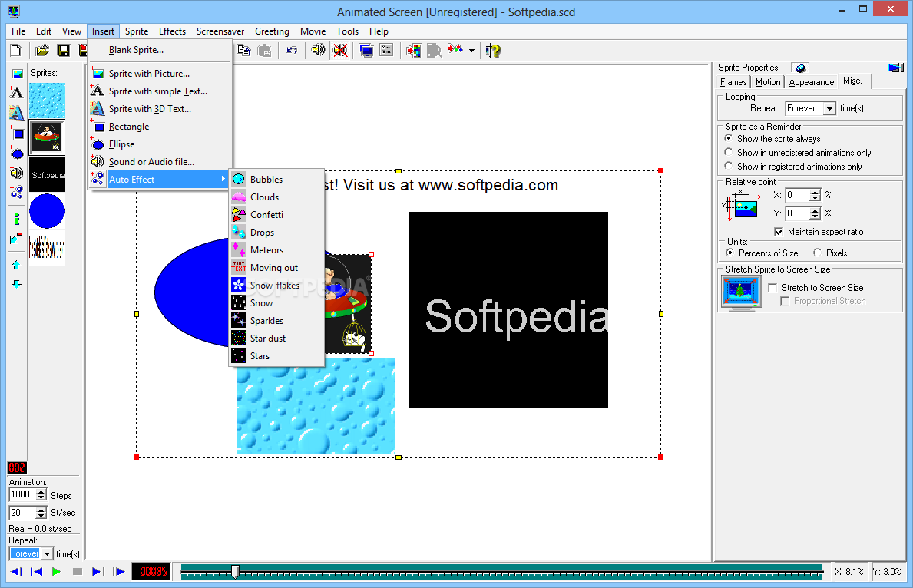Click the Relative point X spinner arrows
913x588 pixels.
[815, 195]
